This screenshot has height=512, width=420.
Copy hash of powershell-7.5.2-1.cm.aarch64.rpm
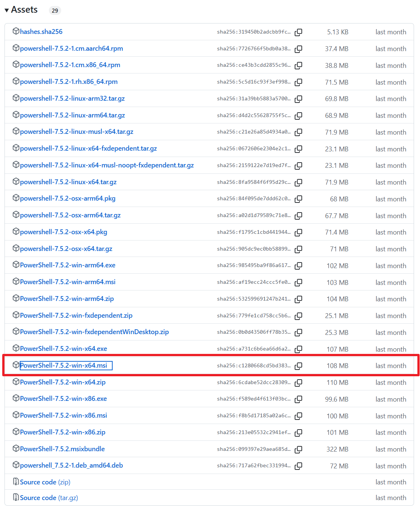coord(298,49)
